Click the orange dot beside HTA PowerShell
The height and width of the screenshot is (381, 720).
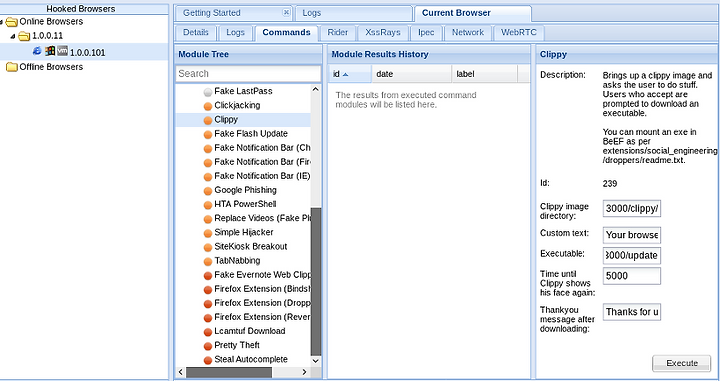208,205
